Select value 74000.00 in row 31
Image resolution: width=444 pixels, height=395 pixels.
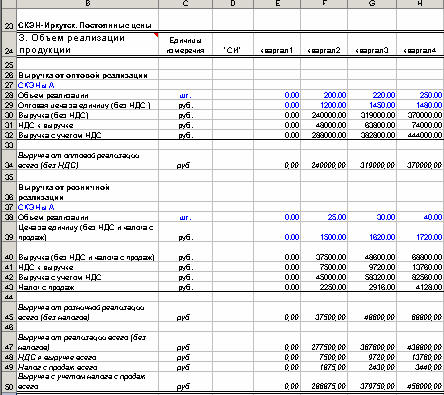pos(427,125)
